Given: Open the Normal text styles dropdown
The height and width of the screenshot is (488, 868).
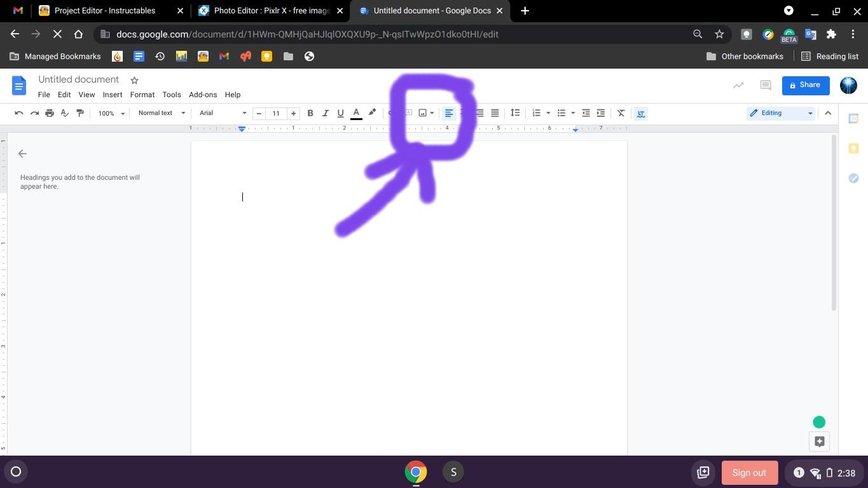Looking at the screenshot, I should click(x=159, y=113).
